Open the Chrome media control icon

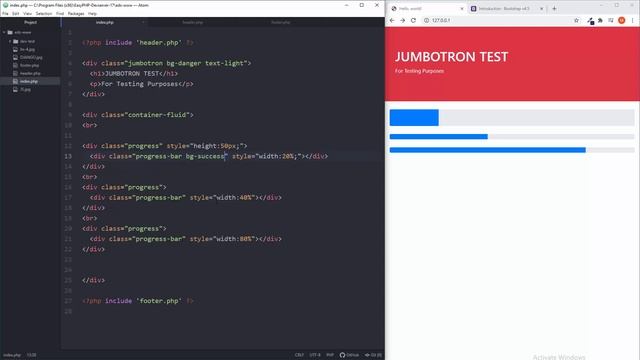[x=611, y=20]
